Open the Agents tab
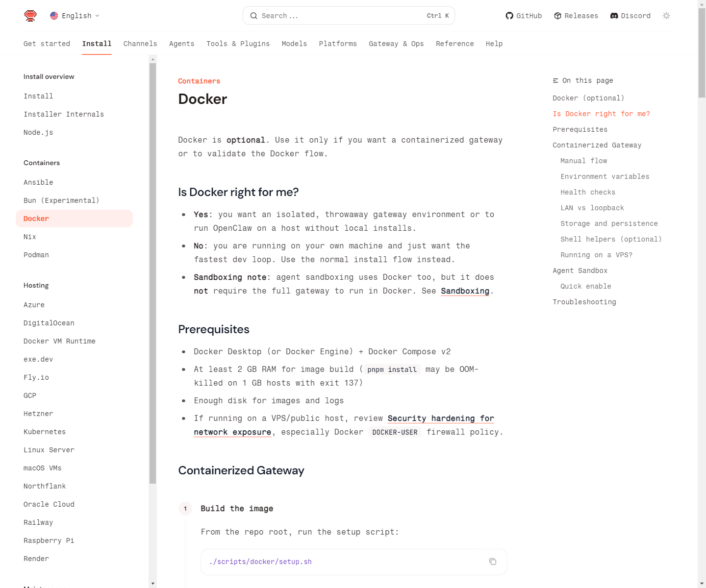The width and height of the screenshot is (706, 588). click(x=182, y=44)
